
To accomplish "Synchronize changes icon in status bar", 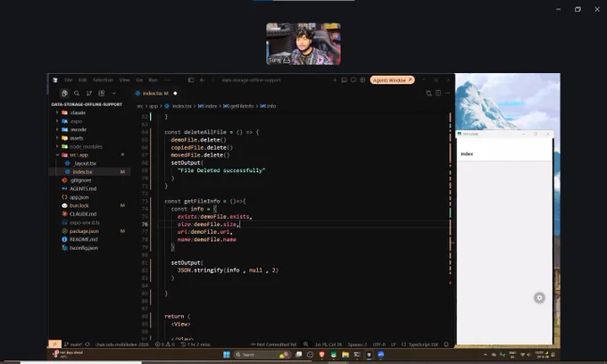I will (87, 344).
